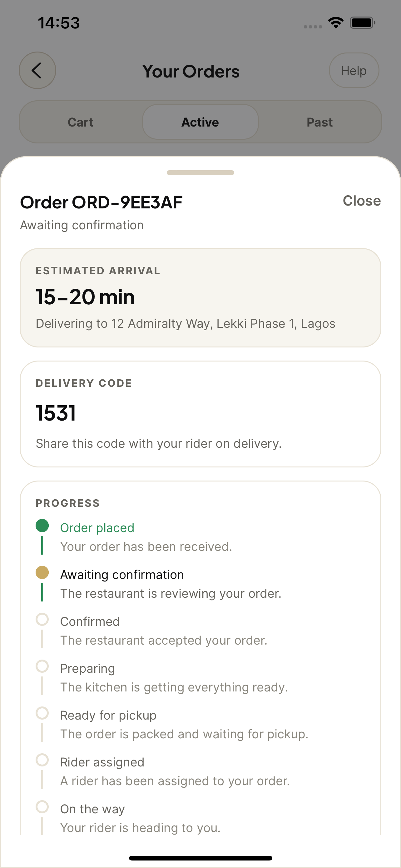Viewport: 401px width, 868px height.
Task: Tap the battery status icon
Action: [362, 22]
